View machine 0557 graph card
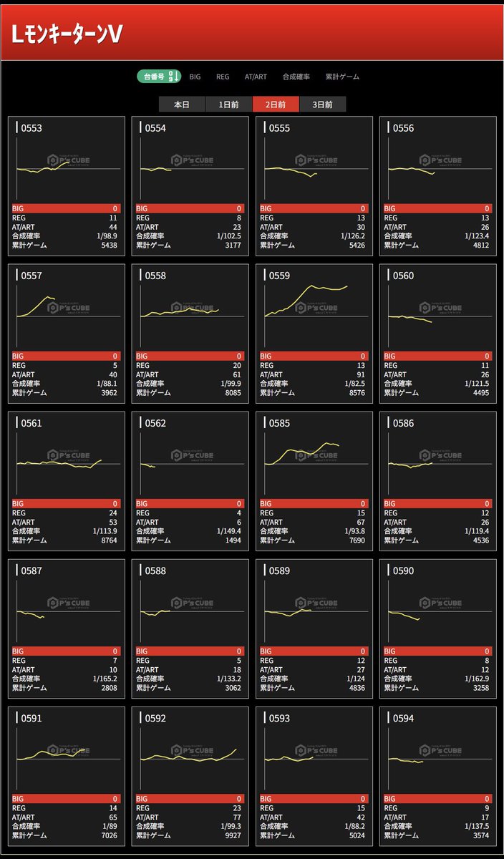This screenshot has width=504, height=859. pos(67,334)
